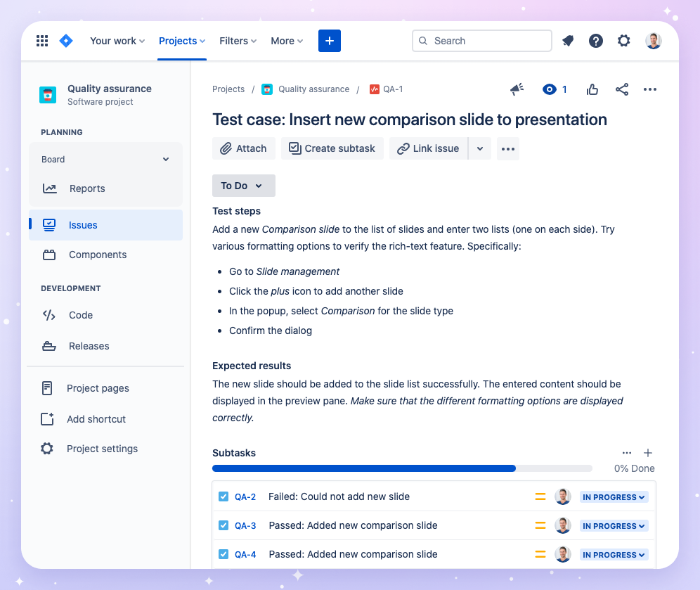
Task: Click the '0% Done' label
Action: click(x=635, y=468)
